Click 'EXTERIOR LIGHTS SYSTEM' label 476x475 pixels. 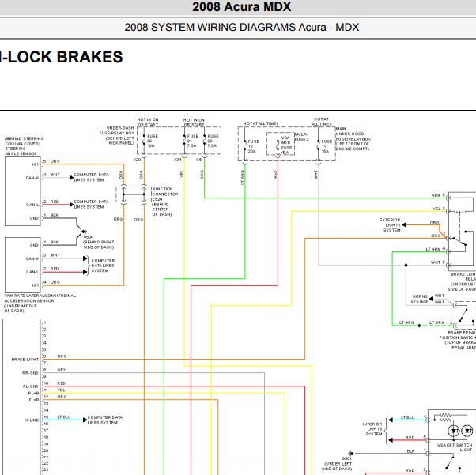click(x=390, y=225)
